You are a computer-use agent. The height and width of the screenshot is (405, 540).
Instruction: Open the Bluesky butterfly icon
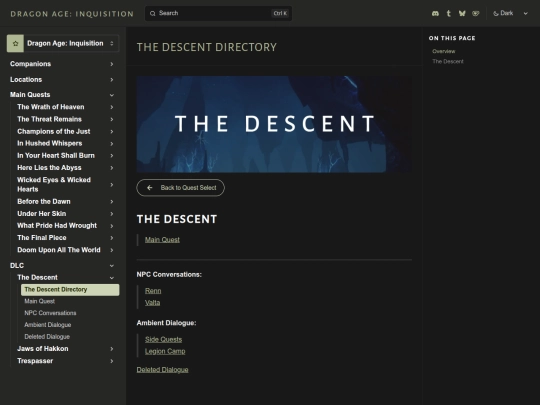[x=462, y=13]
